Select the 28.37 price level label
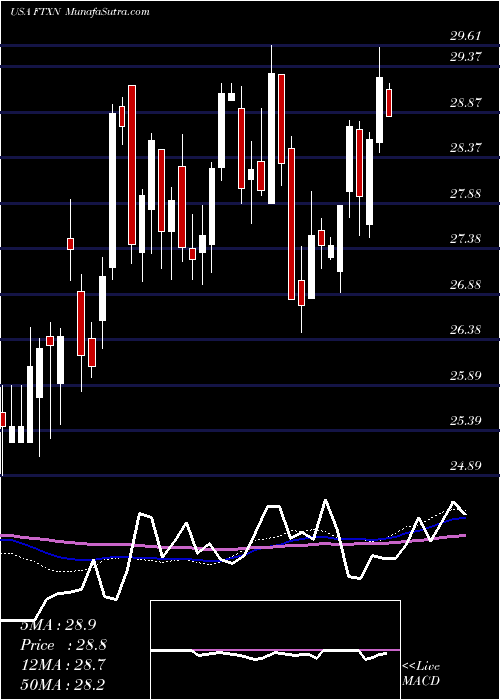The height and width of the screenshot is (700, 500). pyautogui.click(x=465, y=148)
